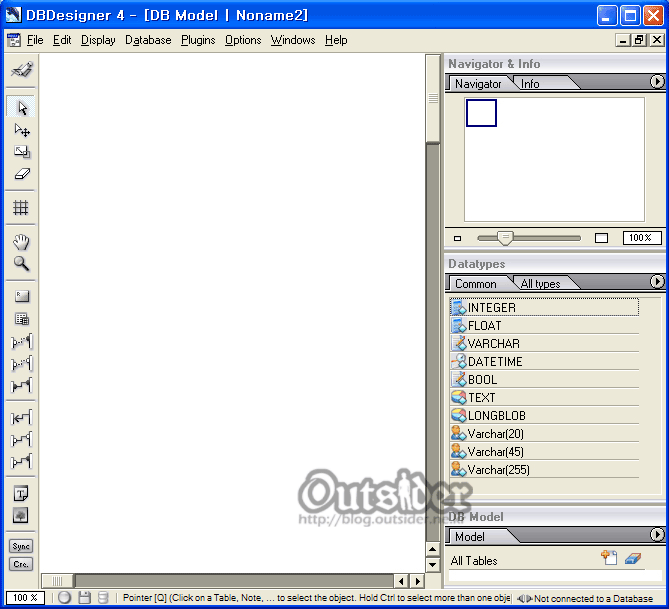This screenshot has height=609, width=669.
Task: Select the FLOAT datatype
Action: [x=544, y=326]
